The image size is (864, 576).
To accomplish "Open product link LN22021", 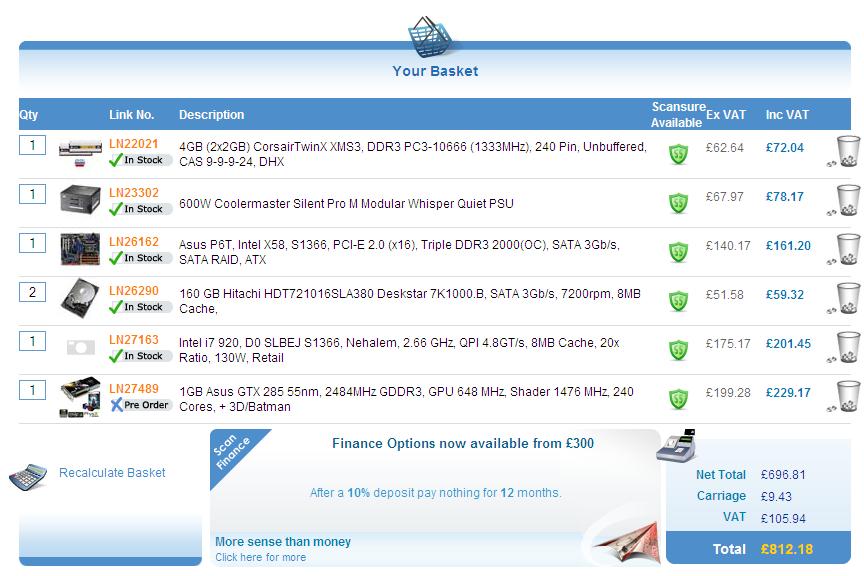I will tap(133, 144).
